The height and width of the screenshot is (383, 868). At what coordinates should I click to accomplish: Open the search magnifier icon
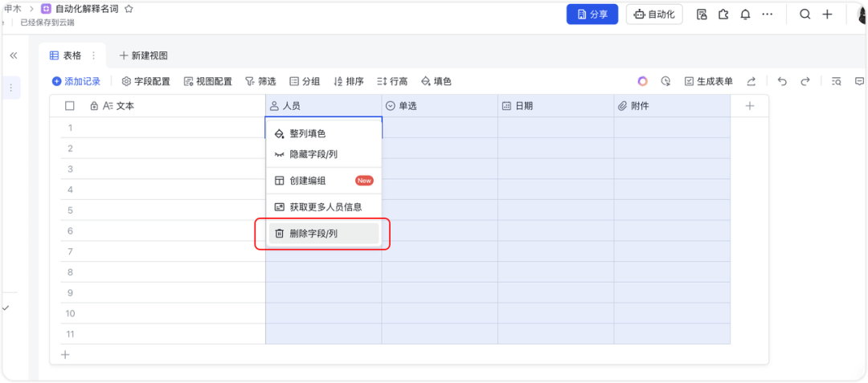coord(805,14)
